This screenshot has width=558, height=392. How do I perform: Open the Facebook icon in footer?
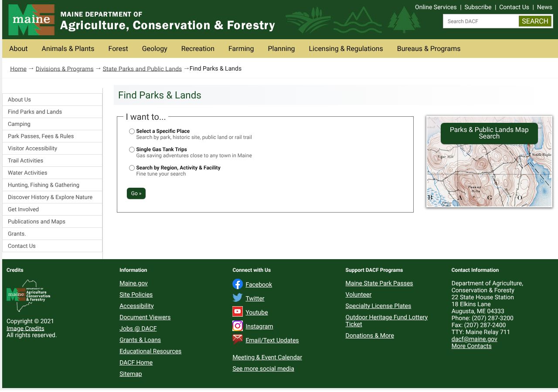click(x=238, y=284)
